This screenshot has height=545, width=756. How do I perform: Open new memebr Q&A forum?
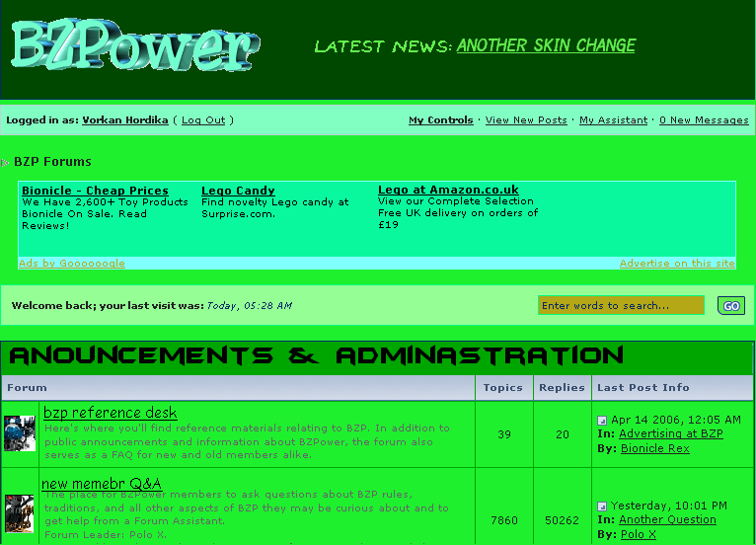(102, 483)
